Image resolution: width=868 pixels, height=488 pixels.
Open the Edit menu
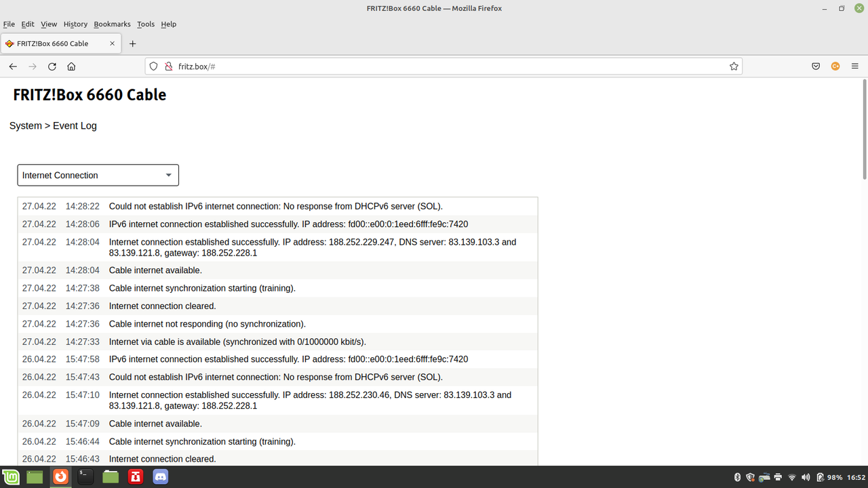pos(28,24)
